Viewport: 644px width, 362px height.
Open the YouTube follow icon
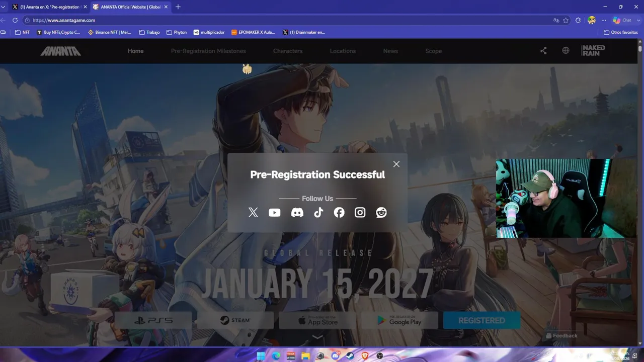[x=274, y=213]
